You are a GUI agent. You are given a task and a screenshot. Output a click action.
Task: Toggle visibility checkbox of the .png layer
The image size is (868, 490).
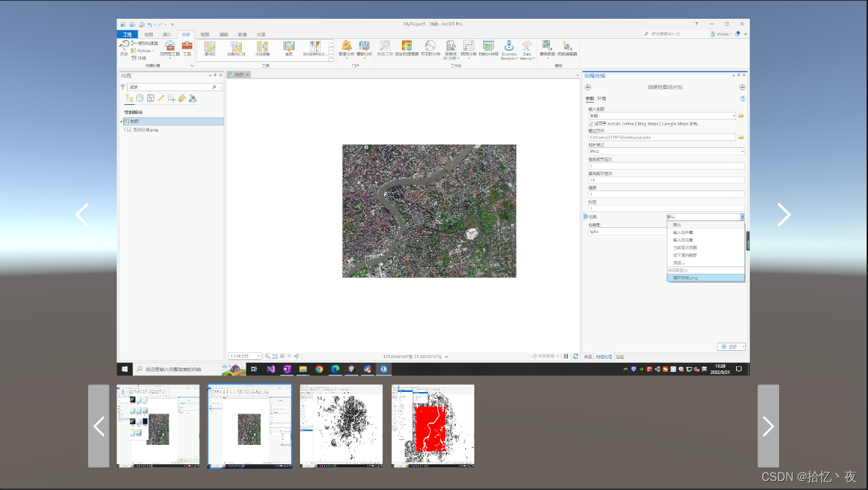click(x=129, y=129)
